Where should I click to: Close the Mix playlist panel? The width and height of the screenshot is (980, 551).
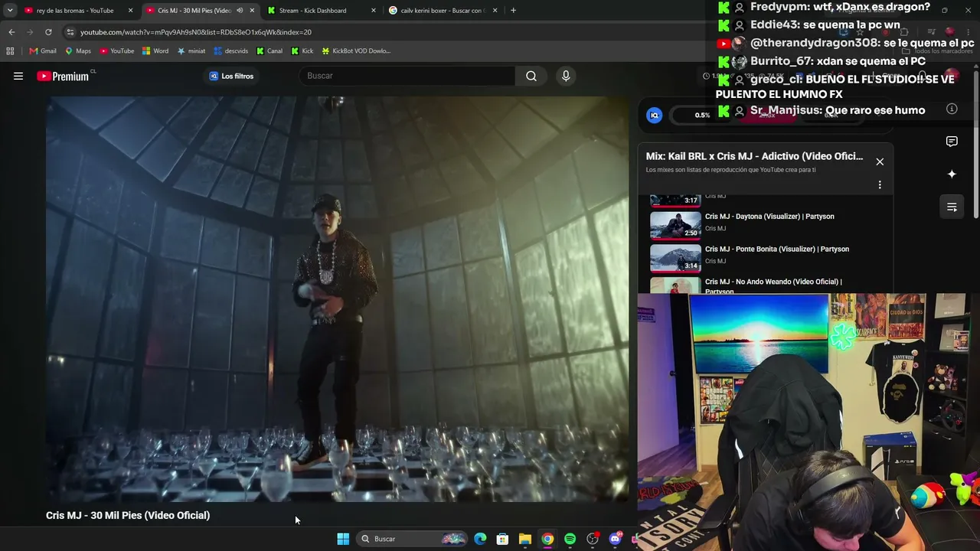(x=880, y=161)
